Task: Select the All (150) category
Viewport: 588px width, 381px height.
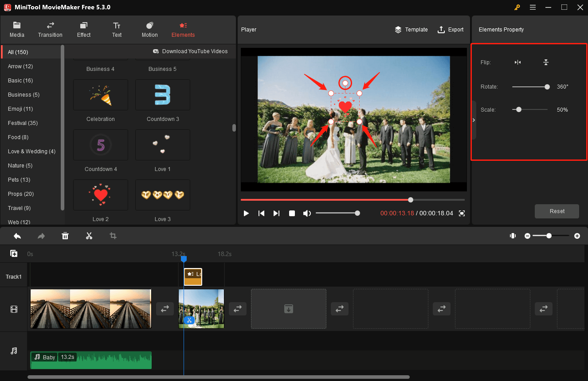Action: [31, 52]
